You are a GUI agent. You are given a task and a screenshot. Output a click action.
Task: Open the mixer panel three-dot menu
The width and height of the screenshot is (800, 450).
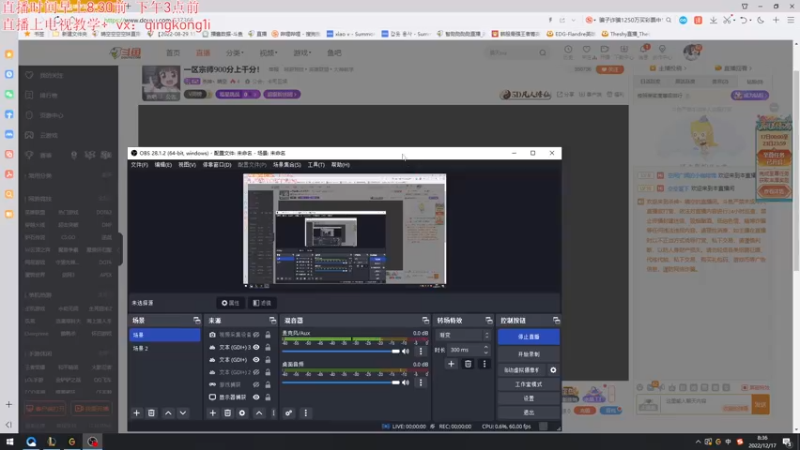[x=306, y=413]
